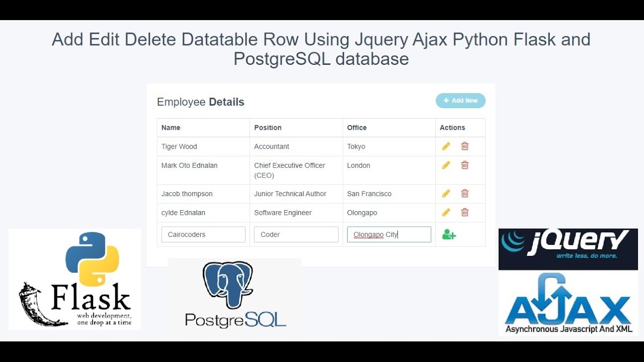Select the Chief Executive Officer (CEO) cell
The height and width of the screenshot is (362, 644).
[x=296, y=170]
